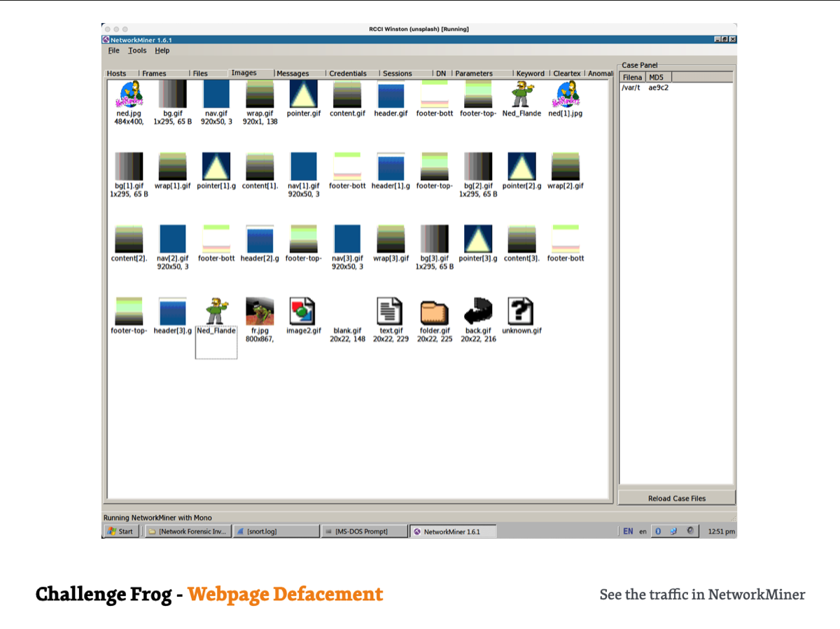The height and width of the screenshot is (629, 840).
Task: Click the highlighted Ned_Flande image in bottom row
Action: (x=216, y=311)
